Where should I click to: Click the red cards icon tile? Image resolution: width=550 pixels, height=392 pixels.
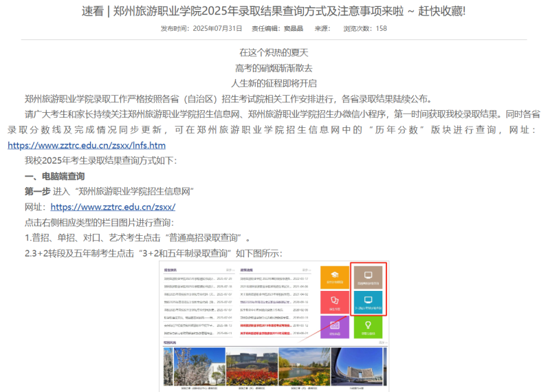pyautogui.click(x=335, y=302)
